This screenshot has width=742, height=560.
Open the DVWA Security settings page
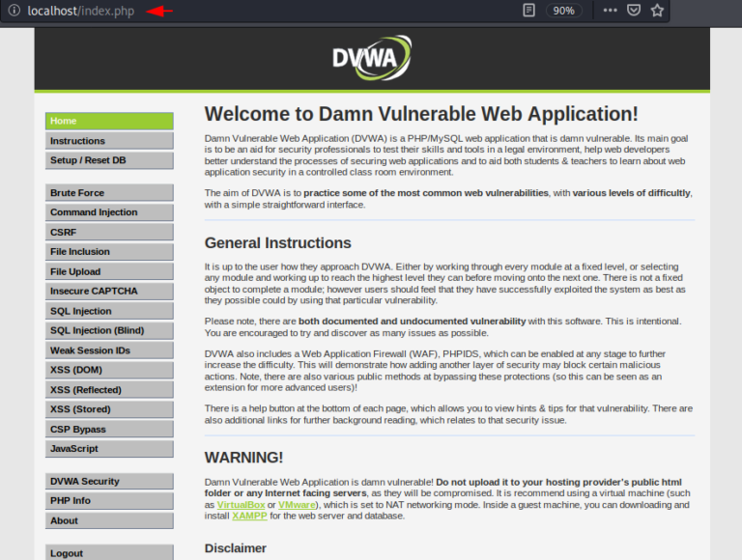click(109, 481)
